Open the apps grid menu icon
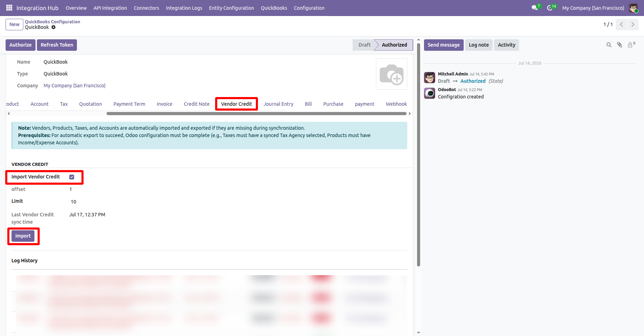The width and height of the screenshot is (644, 336). pos(9,8)
